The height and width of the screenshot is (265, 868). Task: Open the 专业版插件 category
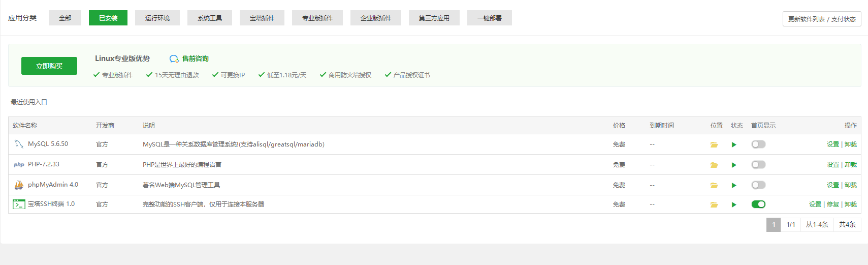point(317,18)
